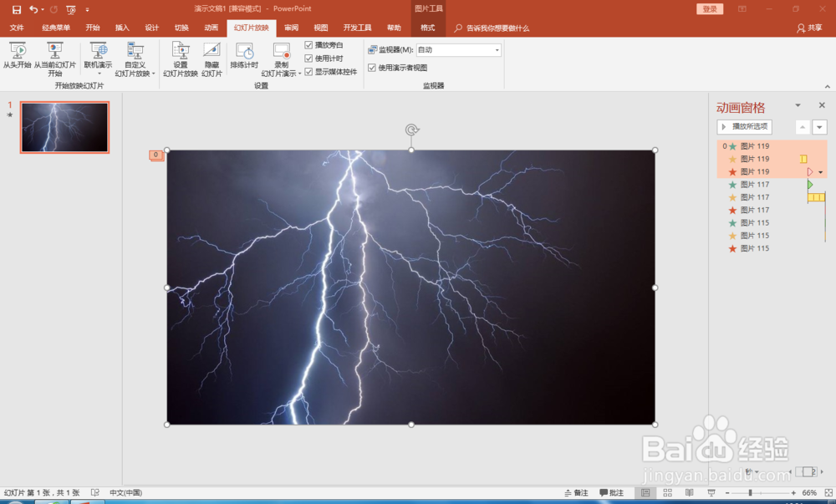
Task: Click the animation order tag 0 beside picture
Action: point(155,155)
